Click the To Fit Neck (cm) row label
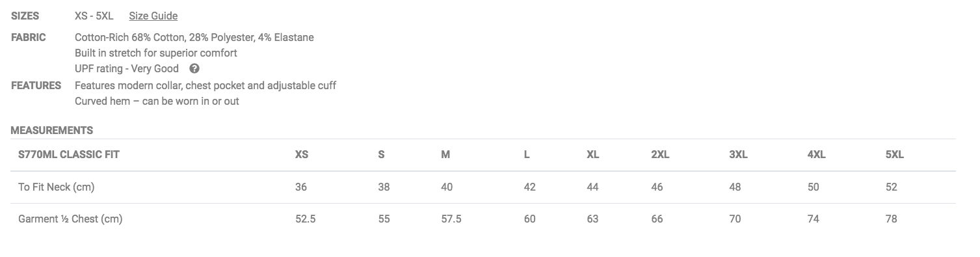The height and width of the screenshot is (257, 980). tap(57, 187)
